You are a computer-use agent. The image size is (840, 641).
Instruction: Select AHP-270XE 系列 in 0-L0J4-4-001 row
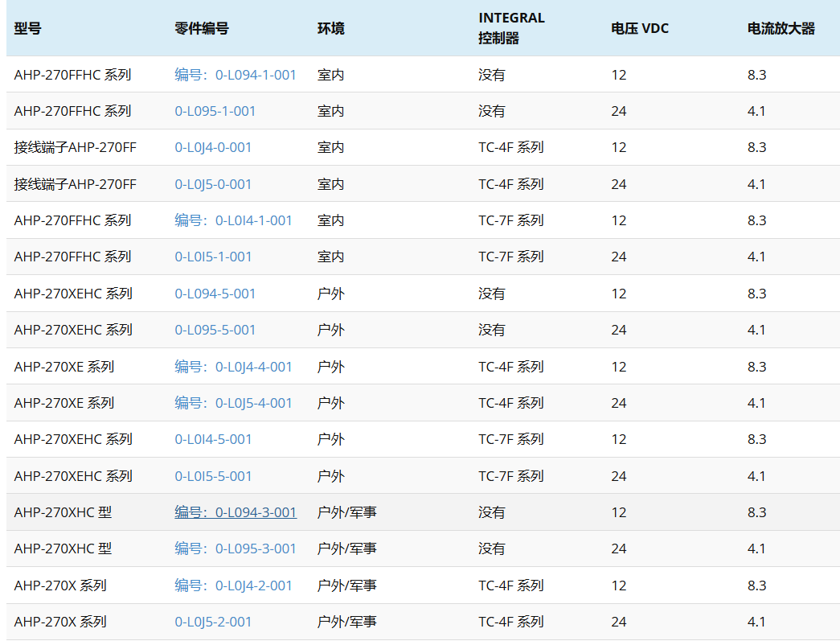(64, 367)
